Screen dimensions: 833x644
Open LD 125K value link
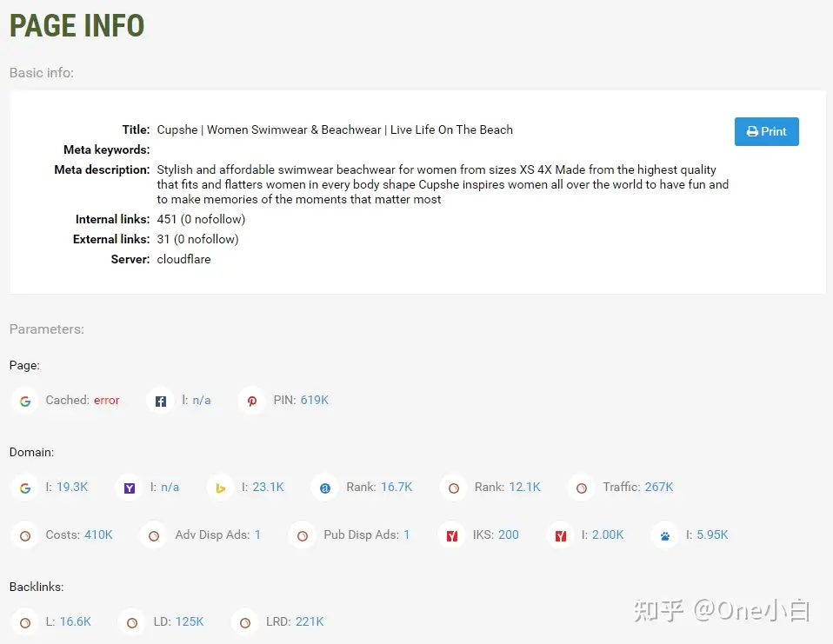[x=190, y=621]
